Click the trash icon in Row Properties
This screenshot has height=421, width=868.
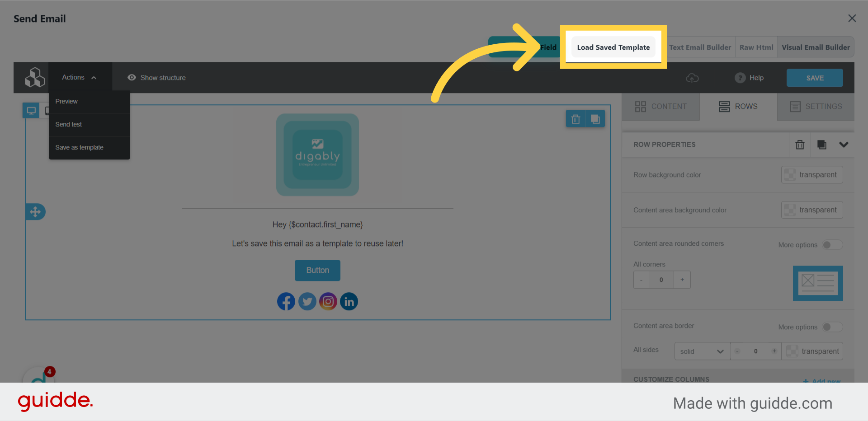tap(800, 145)
